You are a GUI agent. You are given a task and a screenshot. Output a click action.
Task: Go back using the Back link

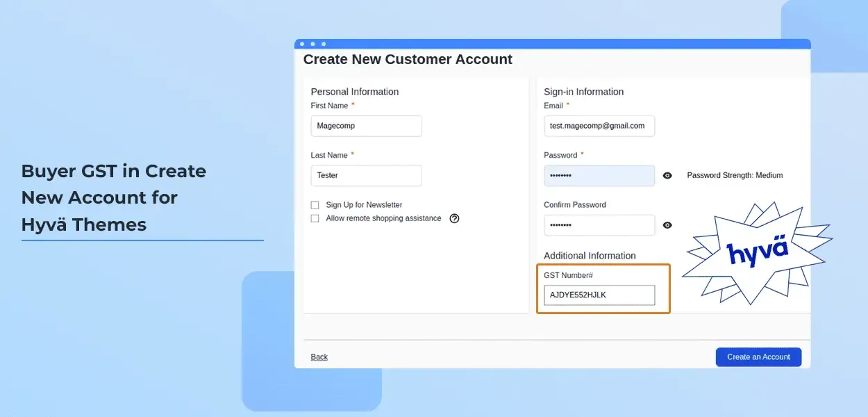319,357
